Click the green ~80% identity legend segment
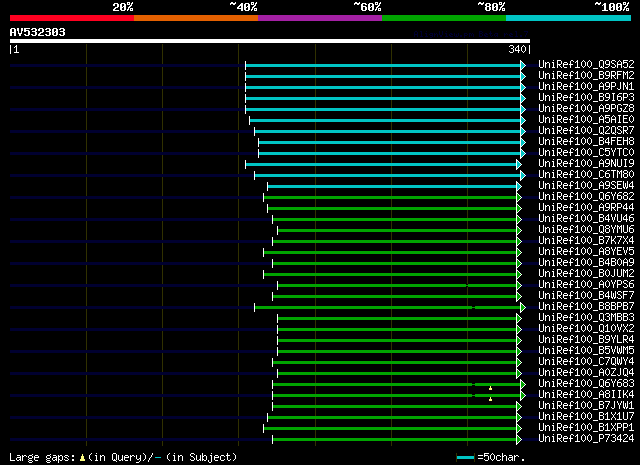Image resolution: width=640 pixels, height=465 pixels. (x=444, y=18)
